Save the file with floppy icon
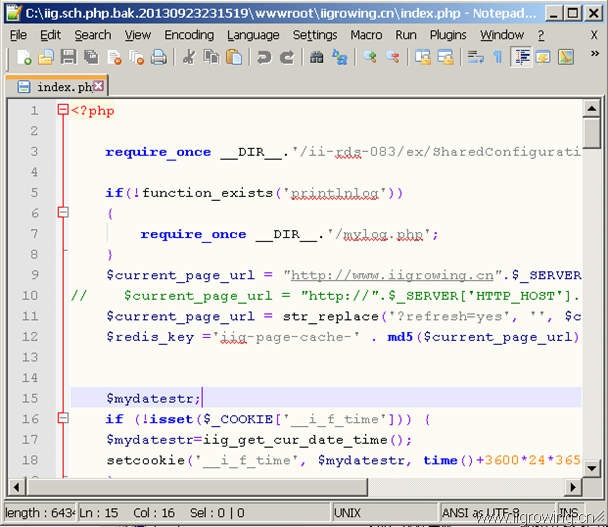 [68, 57]
